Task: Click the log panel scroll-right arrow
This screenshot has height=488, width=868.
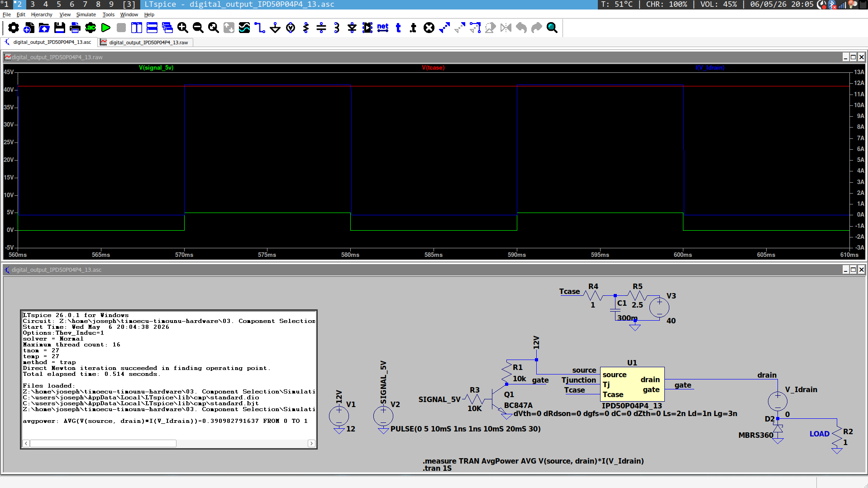Action: [311, 444]
